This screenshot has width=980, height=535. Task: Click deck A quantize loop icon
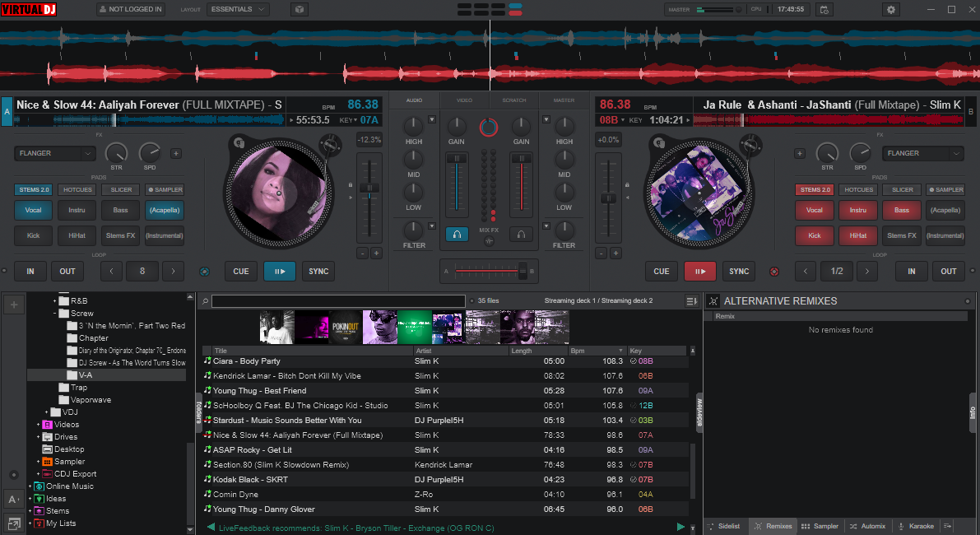(204, 272)
